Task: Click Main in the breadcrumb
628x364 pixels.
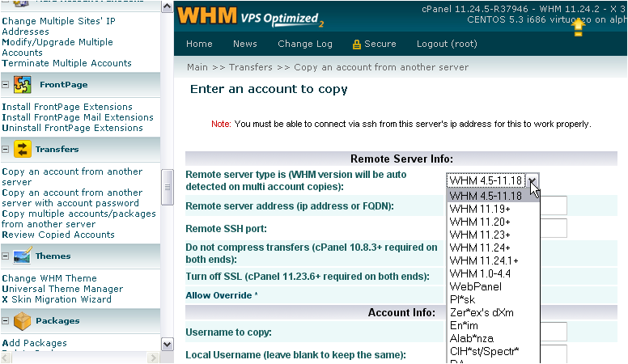Action: [197, 67]
